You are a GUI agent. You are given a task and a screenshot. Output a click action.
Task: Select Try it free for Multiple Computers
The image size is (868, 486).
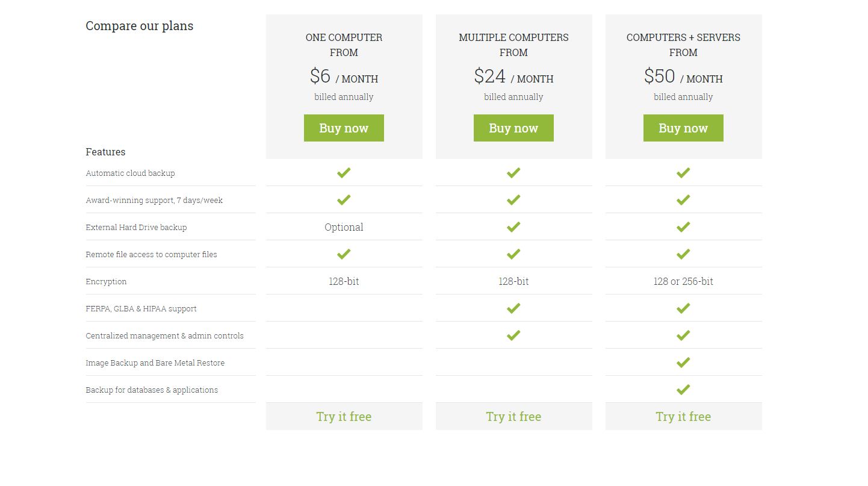pos(513,416)
